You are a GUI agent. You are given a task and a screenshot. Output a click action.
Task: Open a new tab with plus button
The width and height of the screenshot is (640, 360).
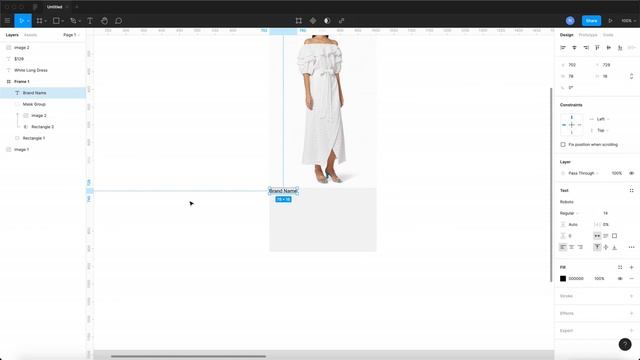click(76, 7)
